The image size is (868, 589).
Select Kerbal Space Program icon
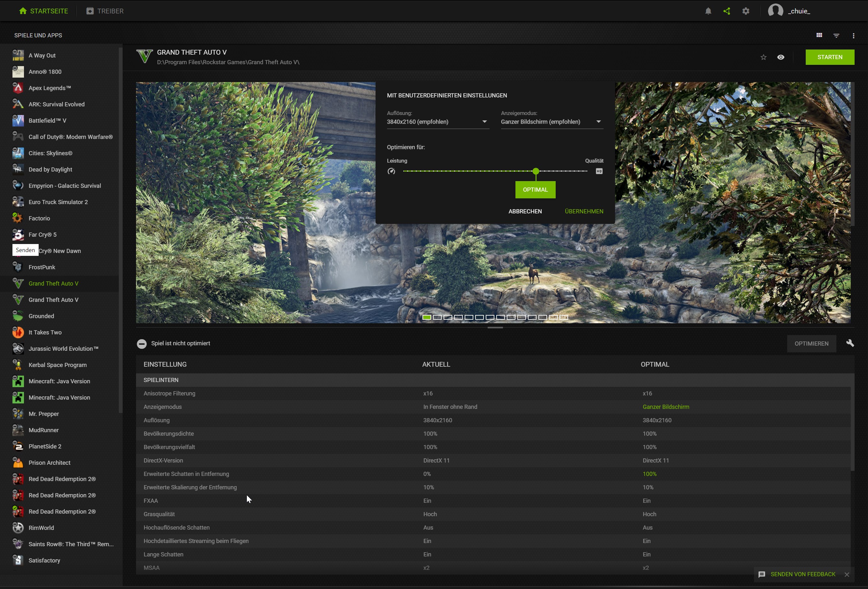18,364
